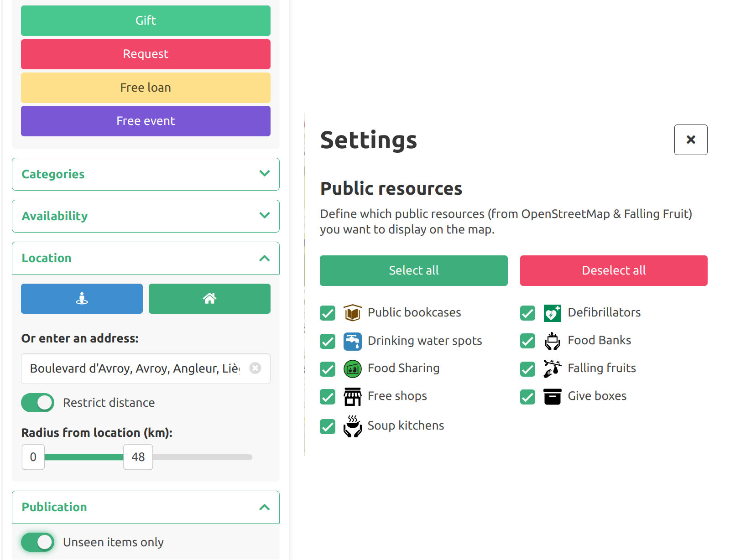The width and height of the screenshot is (730, 560).
Task: Expand the Availability section
Action: pyautogui.click(x=146, y=216)
